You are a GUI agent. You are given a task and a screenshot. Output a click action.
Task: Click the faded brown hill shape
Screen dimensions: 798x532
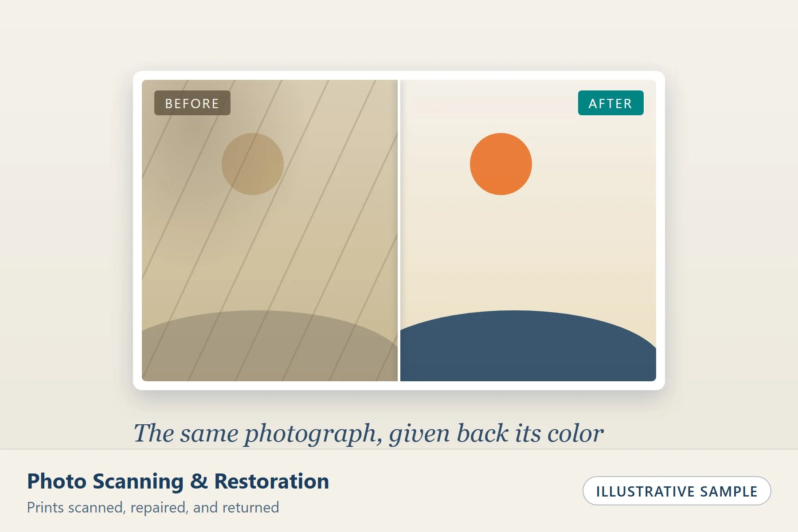(x=270, y=350)
